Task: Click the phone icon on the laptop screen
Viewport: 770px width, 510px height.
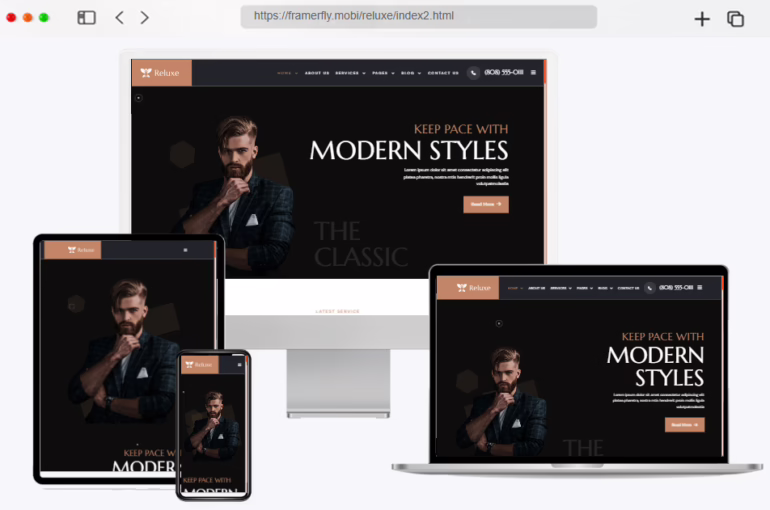Action: (650, 288)
